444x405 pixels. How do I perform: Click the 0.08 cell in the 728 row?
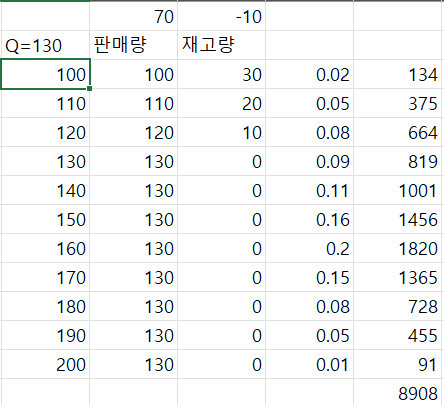pyautogui.click(x=309, y=306)
